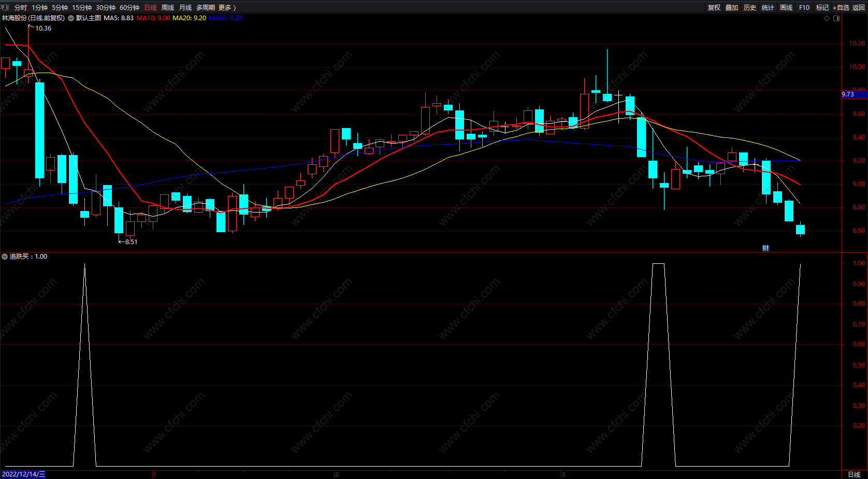Click the 2022/12/14 date label
The height and width of the screenshot is (479, 868).
23,474
